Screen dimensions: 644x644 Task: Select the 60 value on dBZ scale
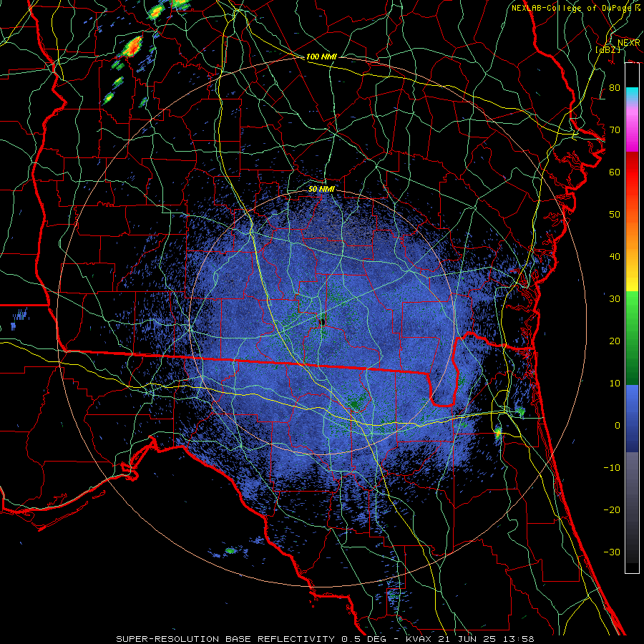tap(615, 172)
